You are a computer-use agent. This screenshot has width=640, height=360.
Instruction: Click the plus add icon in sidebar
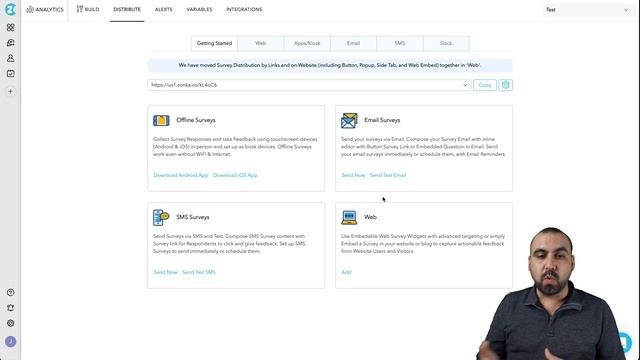11,91
